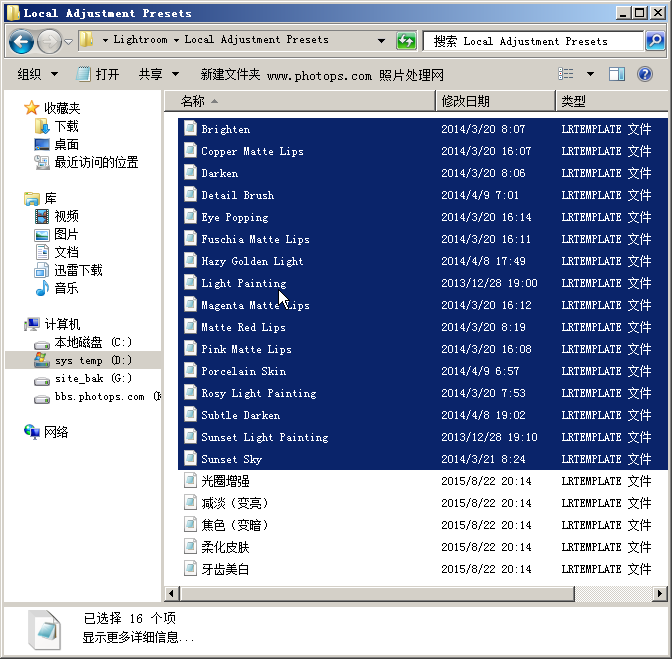The width and height of the screenshot is (672, 659).
Task: Sort by the 名称 column header
Action: (x=300, y=101)
